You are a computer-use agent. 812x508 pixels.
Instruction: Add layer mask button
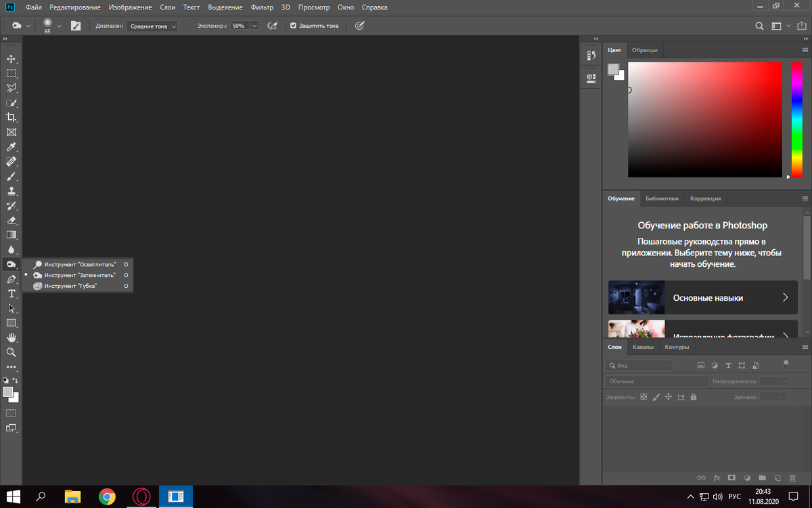732,478
